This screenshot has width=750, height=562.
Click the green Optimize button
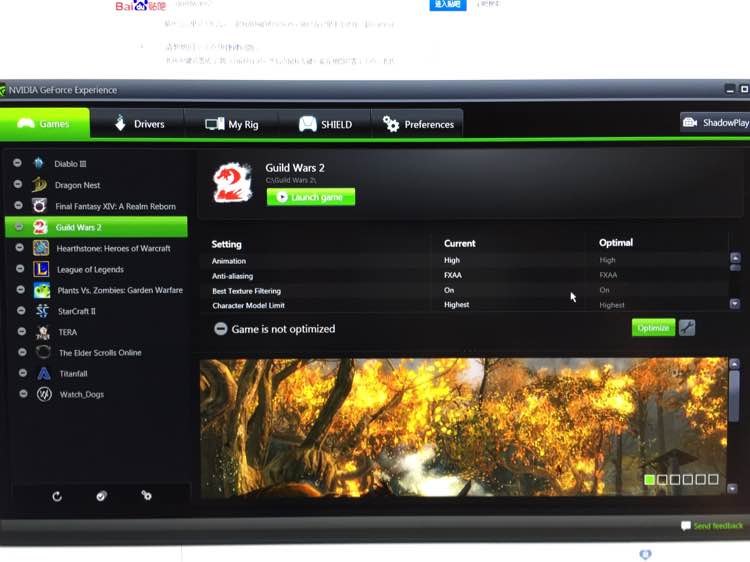pyautogui.click(x=653, y=328)
